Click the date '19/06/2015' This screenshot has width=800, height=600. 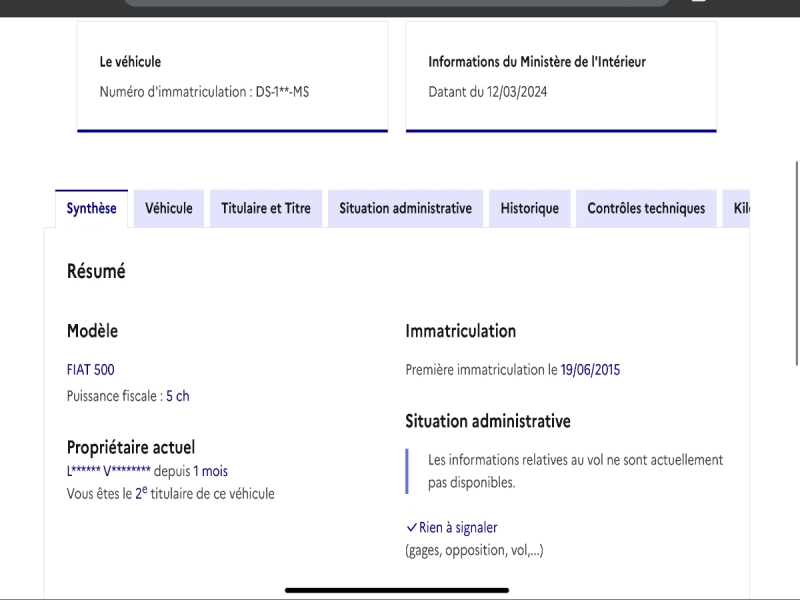pyautogui.click(x=590, y=369)
